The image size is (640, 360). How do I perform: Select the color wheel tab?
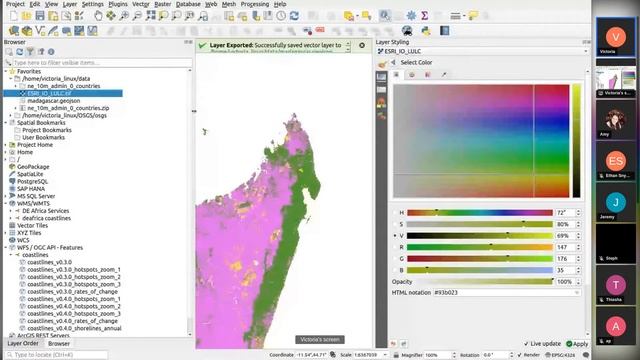click(411, 75)
